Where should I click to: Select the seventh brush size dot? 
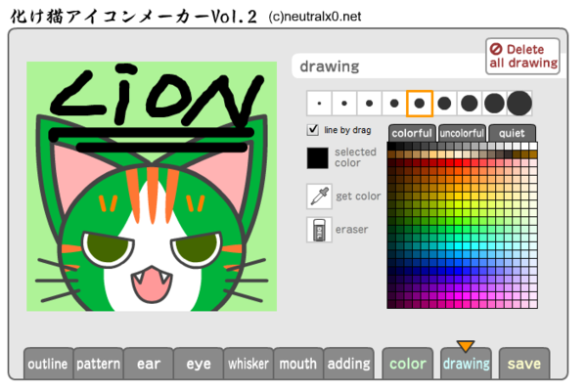(470, 104)
